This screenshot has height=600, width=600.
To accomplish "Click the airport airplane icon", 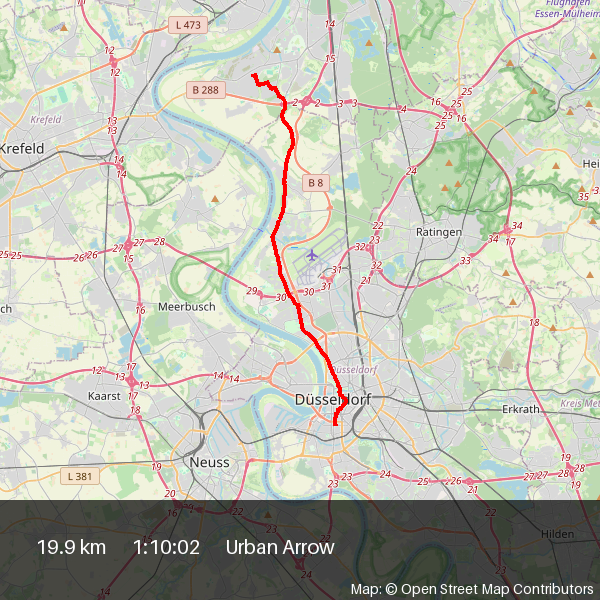I will (x=312, y=254).
